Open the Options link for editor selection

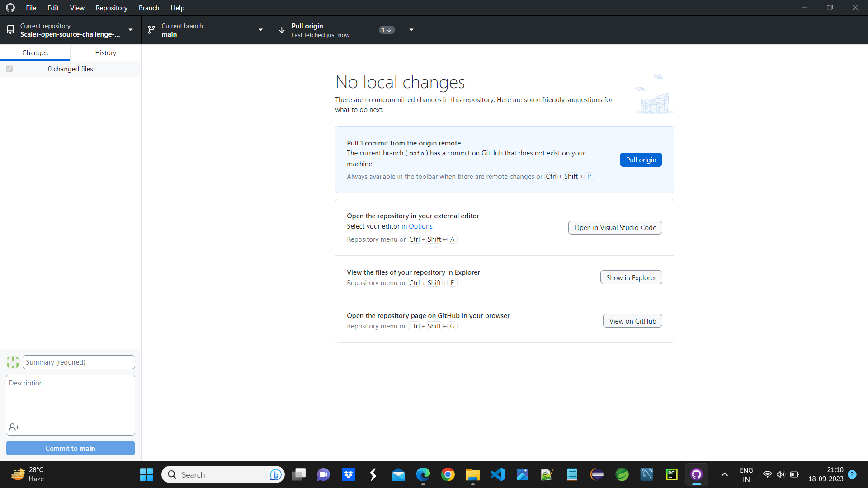click(x=420, y=226)
